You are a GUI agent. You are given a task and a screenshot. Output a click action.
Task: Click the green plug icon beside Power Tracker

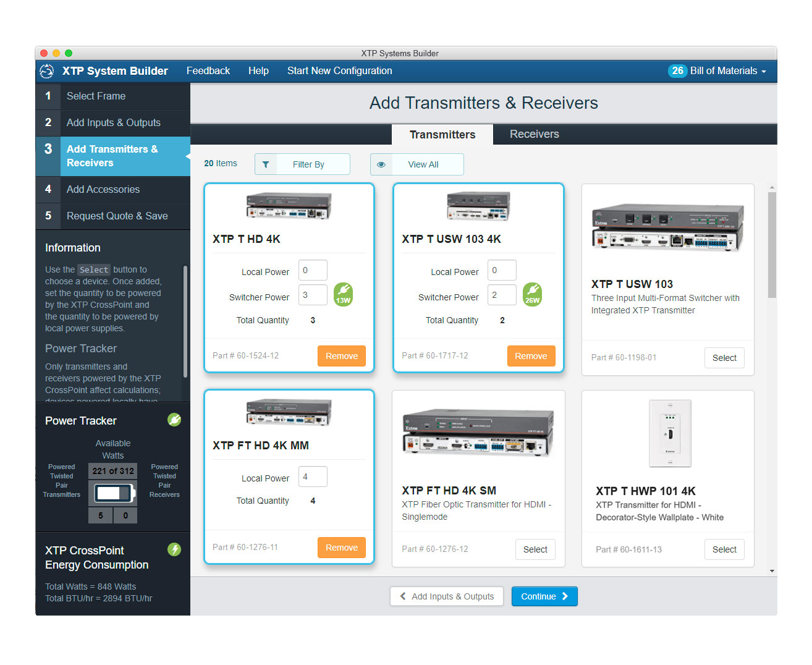pyautogui.click(x=174, y=420)
